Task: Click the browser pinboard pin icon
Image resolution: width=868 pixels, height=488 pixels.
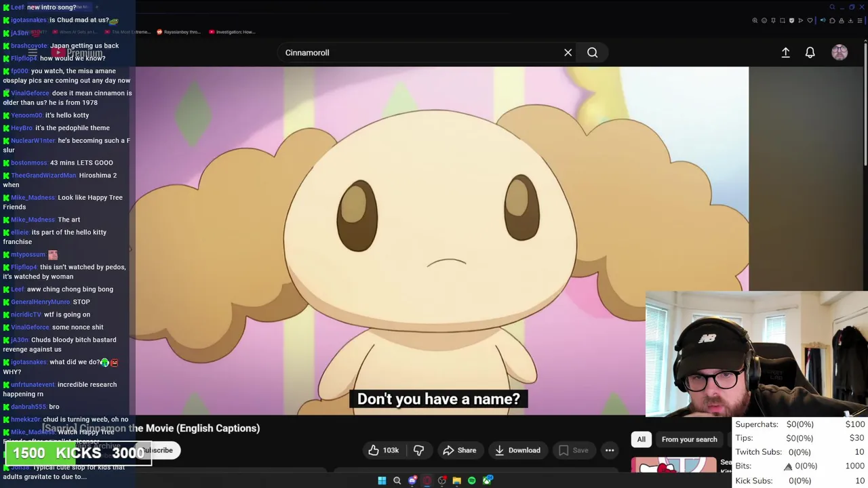Action: pos(773,20)
